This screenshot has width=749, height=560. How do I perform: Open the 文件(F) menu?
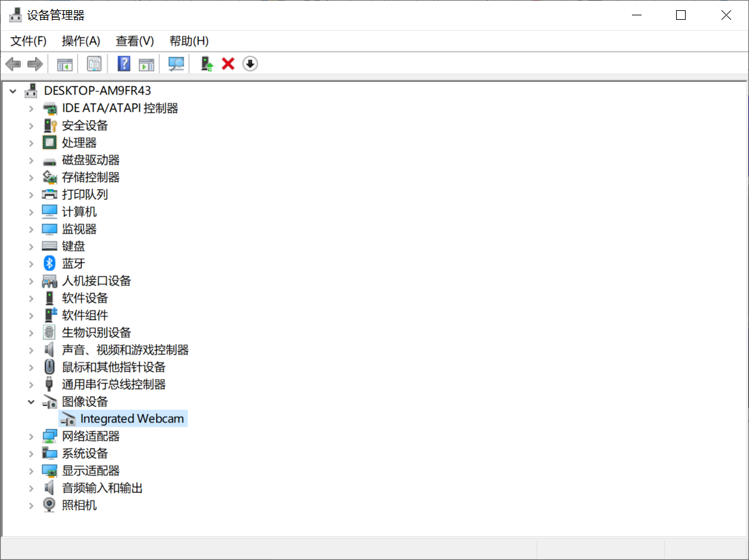pos(28,41)
